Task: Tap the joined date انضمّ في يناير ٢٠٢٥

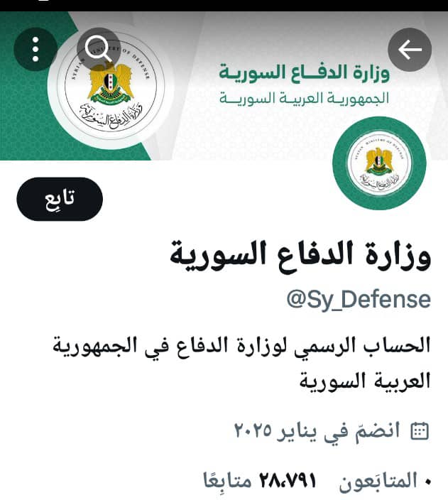Action: [x=317, y=431]
